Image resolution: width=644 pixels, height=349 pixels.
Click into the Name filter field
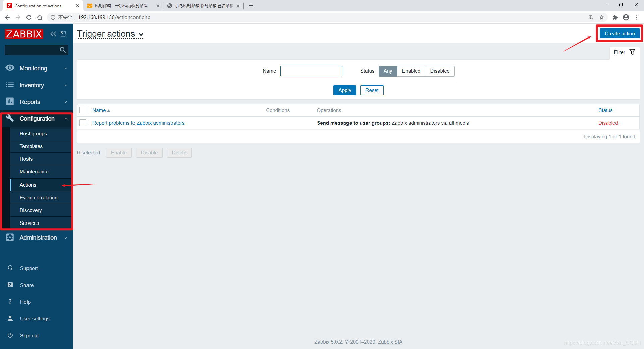pos(312,71)
